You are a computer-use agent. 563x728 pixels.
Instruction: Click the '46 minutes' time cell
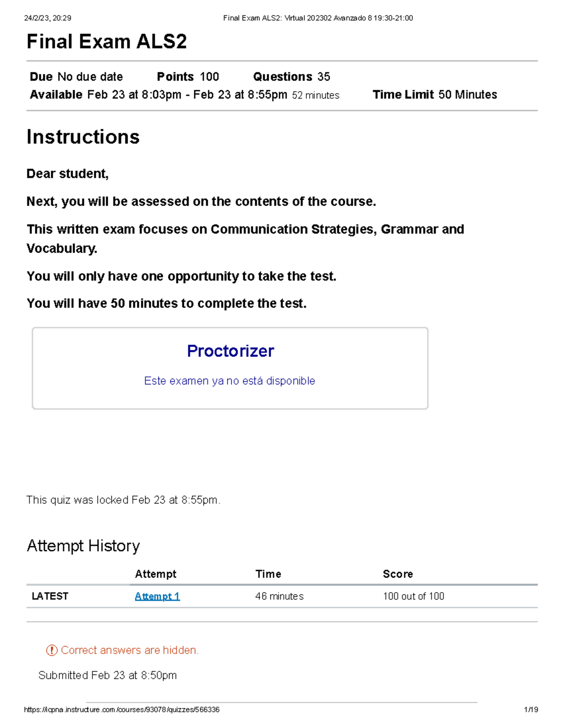279,596
